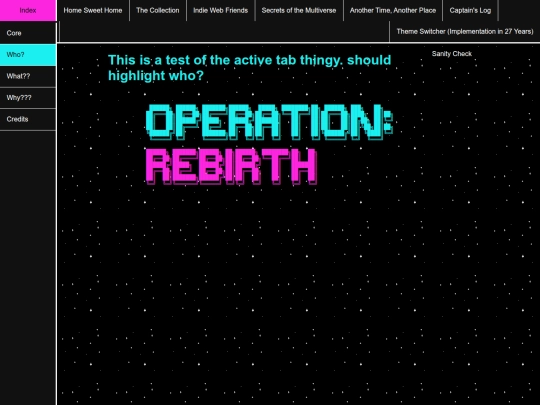Open Secrets of the Multiverse

299,10
